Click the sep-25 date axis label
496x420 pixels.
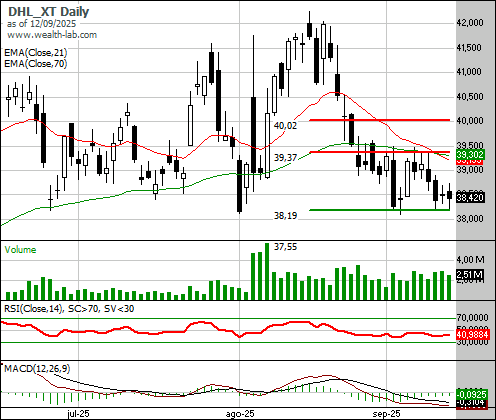386,414
